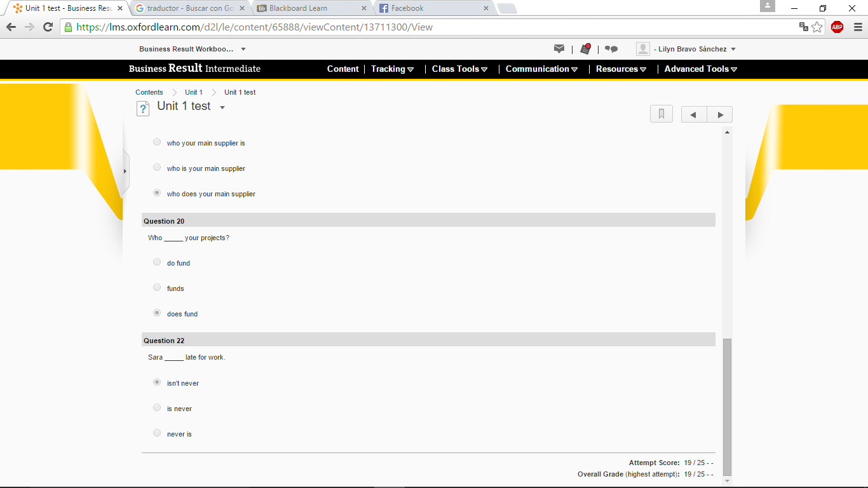Screen dimensions: 868x488
Task: Open the Class Tools menu
Action: pyautogui.click(x=459, y=69)
